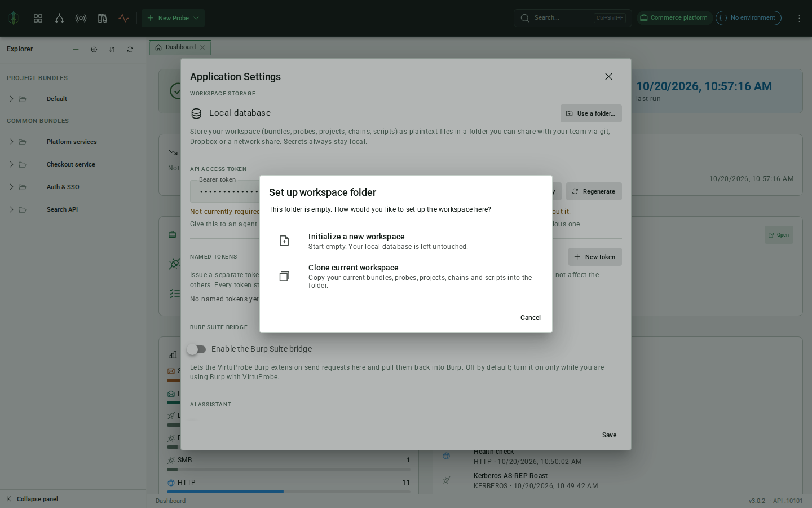Click the API :10101 status text

[x=788, y=501]
